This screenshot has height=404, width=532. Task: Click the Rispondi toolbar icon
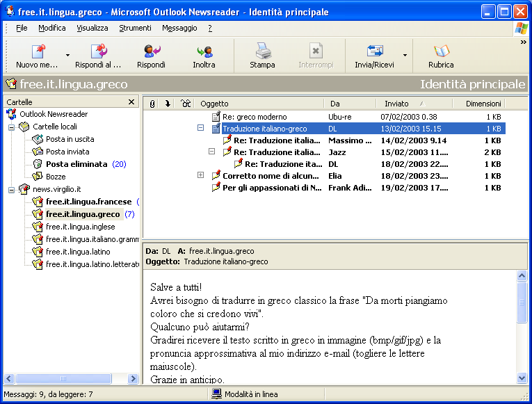(x=152, y=51)
